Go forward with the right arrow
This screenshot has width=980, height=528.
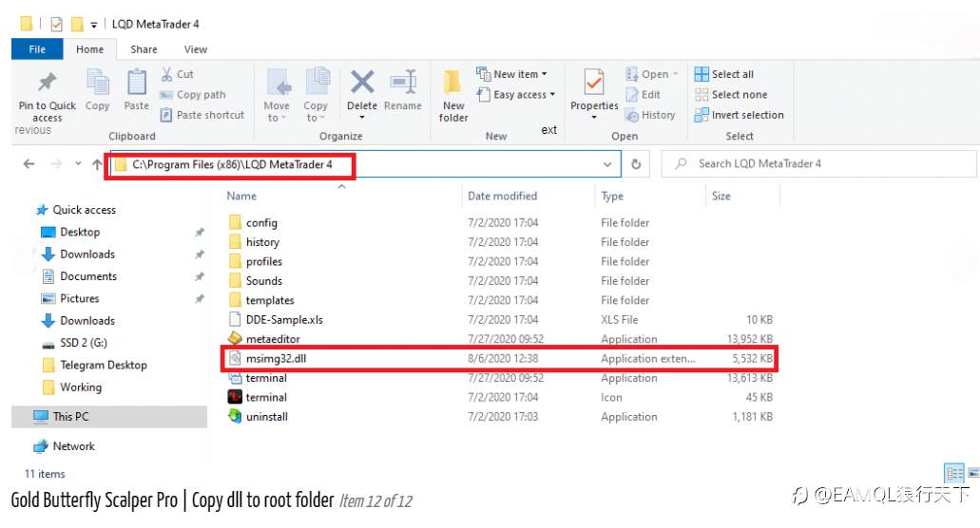tap(56, 164)
